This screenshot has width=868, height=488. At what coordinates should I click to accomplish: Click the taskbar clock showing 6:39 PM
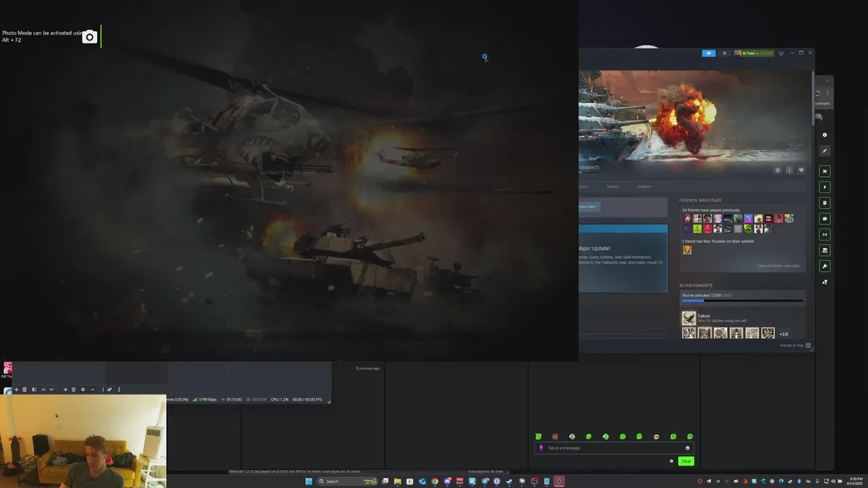click(854, 481)
